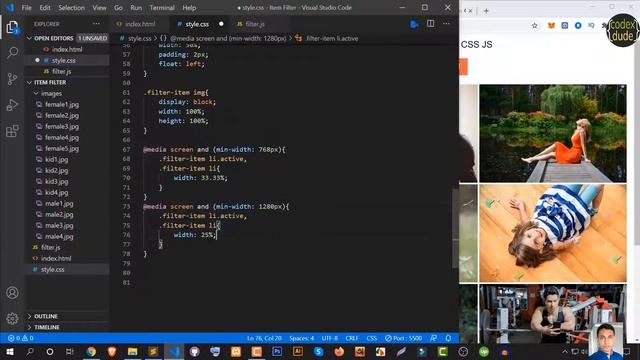Open Explorer views and more actions ellipsis

[x=96, y=24]
